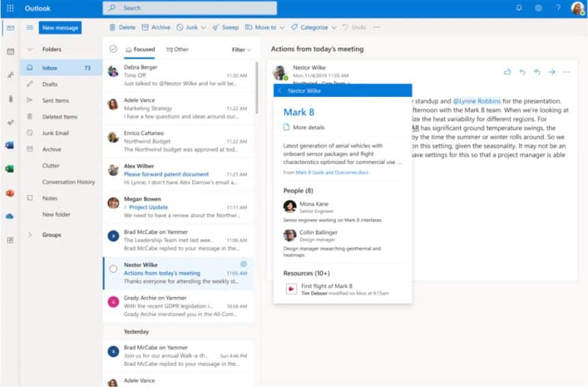Reply all to the message
This screenshot has width=588, height=387.
point(537,72)
